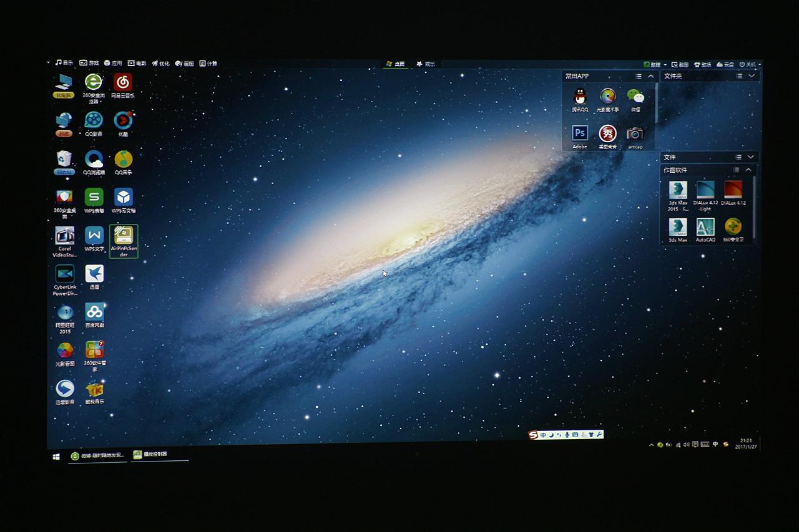Switch to the 桌面 tab
Screen dimensions: 799x532
[x=395, y=64]
